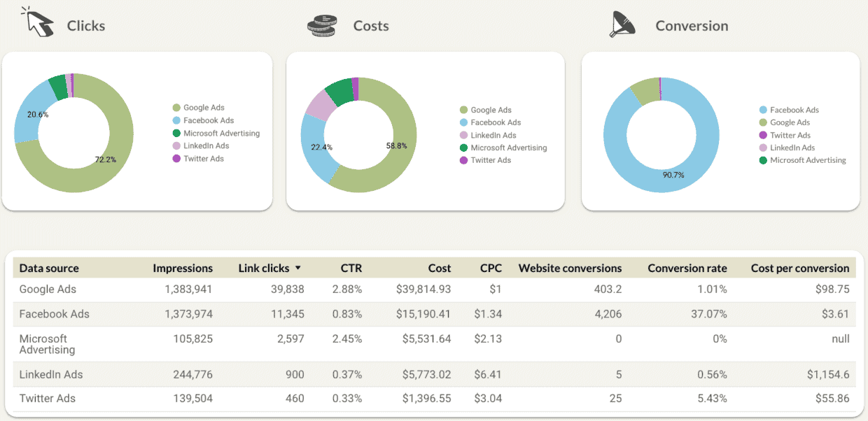Viewport: 868px width, 421px height.
Task: Click the Twitter Ads purple dot in Conversion legend
Action: 762,135
